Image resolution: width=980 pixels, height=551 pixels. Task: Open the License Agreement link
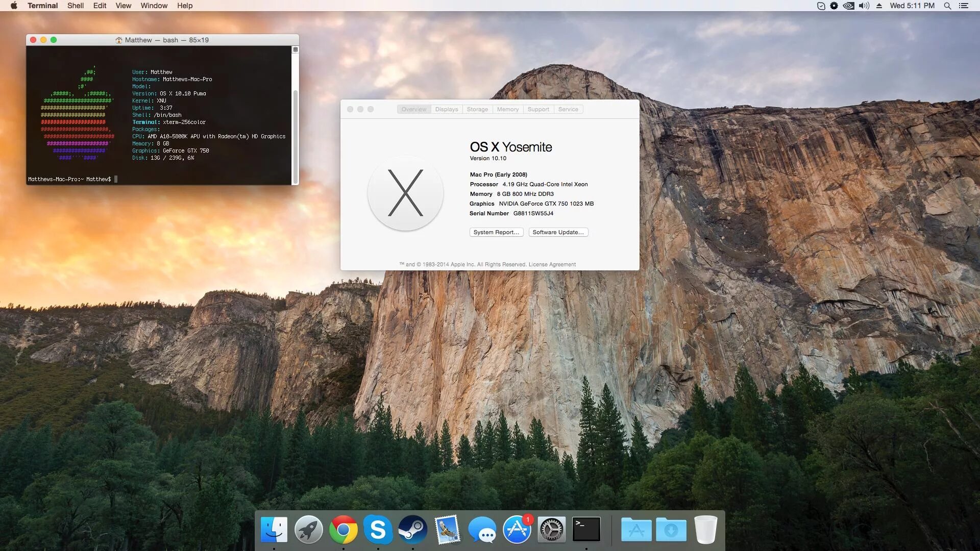coord(552,264)
